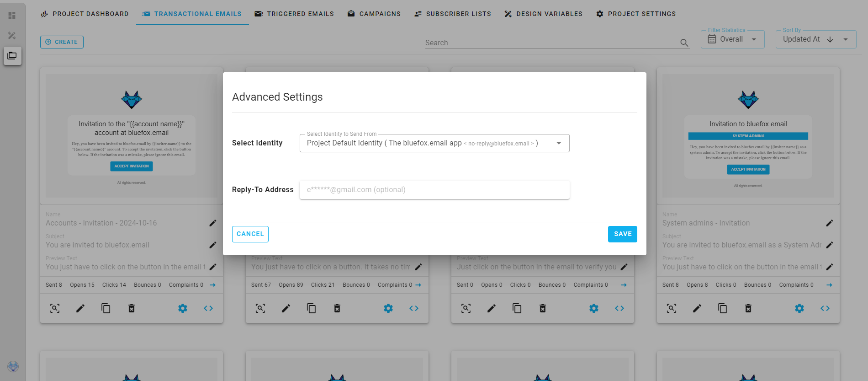Viewport: 868px width, 381px height.
Task: Show code snippet for the Accounts Invitation card
Action: [208, 308]
